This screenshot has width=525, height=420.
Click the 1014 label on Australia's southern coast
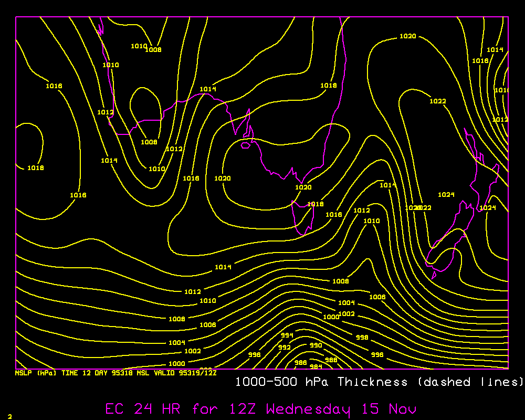(208, 89)
